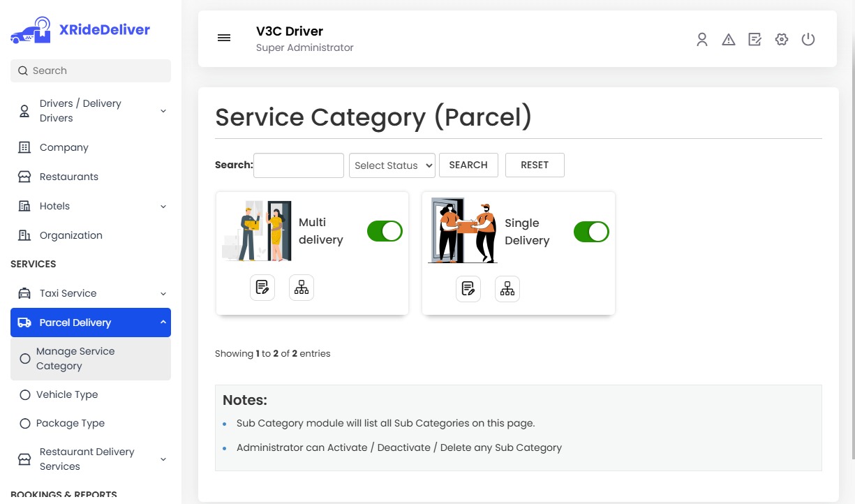The height and width of the screenshot is (504, 855).
Task: Open the Select Status dropdown
Action: pyautogui.click(x=392, y=165)
